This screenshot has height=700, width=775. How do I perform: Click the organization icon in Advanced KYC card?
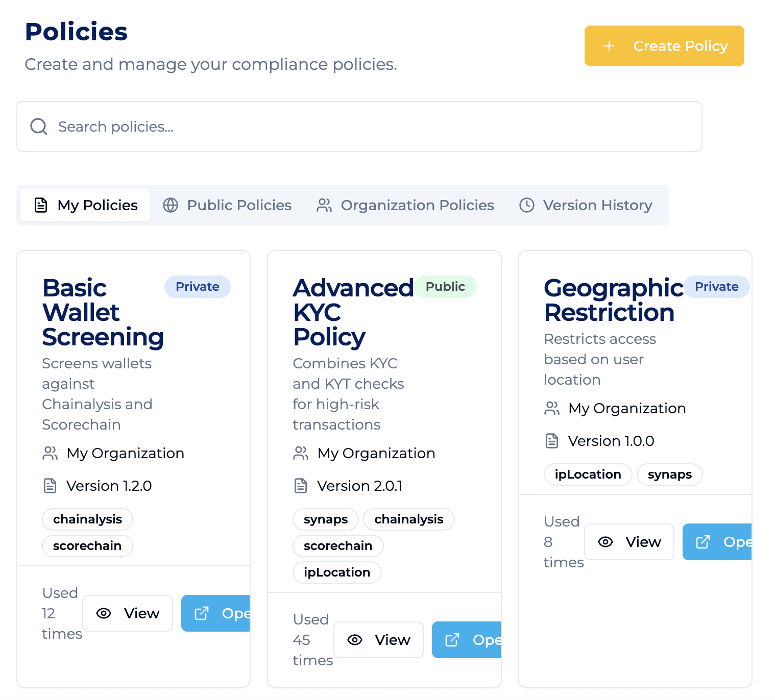point(301,453)
